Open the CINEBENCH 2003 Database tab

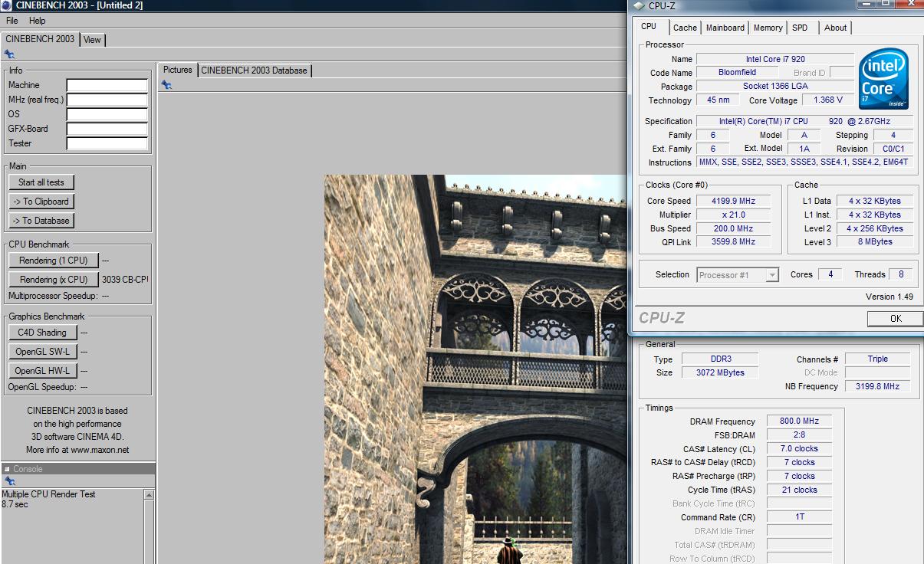click(254, 70)
